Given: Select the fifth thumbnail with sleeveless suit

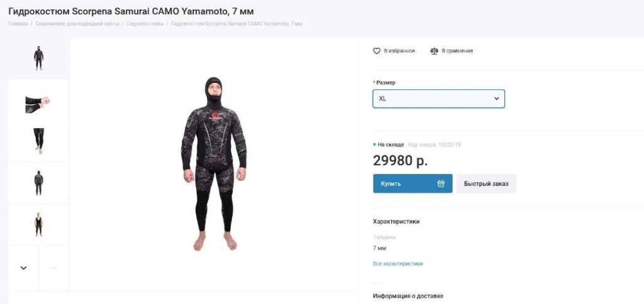Looking at the screenshot, I should click(x=38, y=224).
